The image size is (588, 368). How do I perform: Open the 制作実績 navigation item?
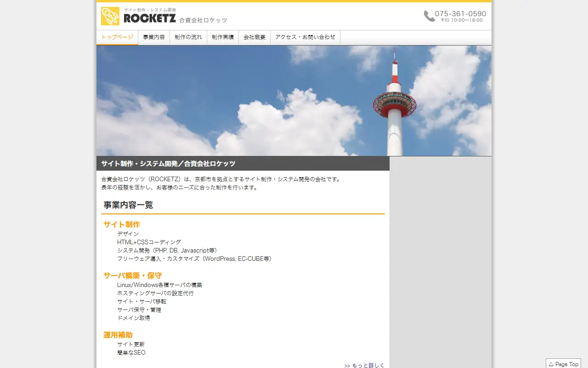[223, 37]
